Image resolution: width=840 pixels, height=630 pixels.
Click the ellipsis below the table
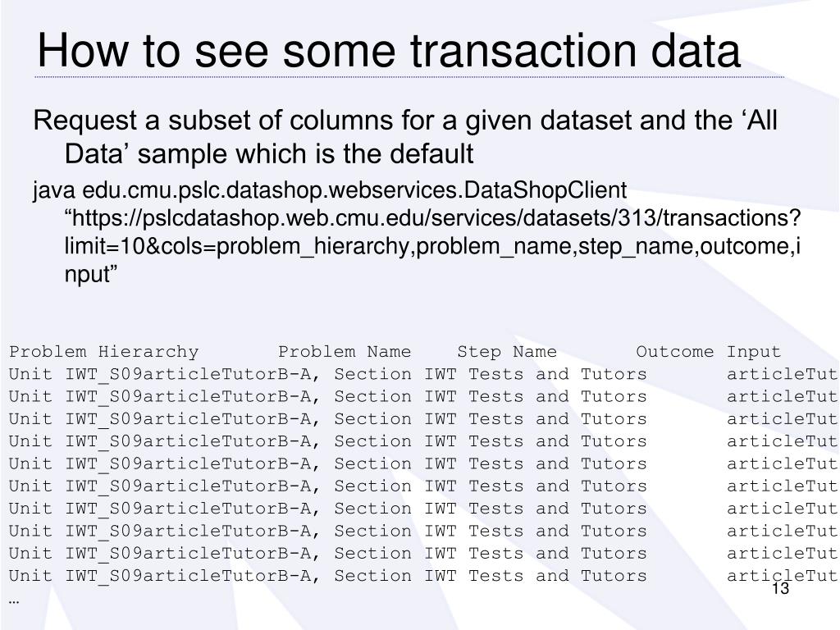tap(14, 602)
